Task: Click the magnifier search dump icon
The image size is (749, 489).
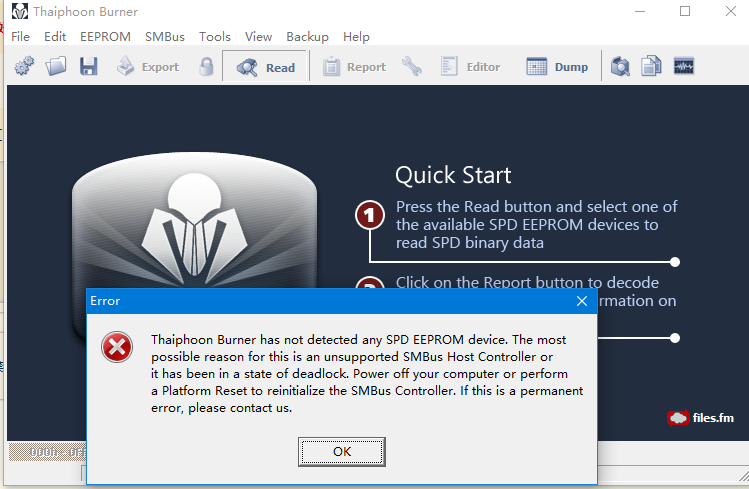Action: coord(620,66)
